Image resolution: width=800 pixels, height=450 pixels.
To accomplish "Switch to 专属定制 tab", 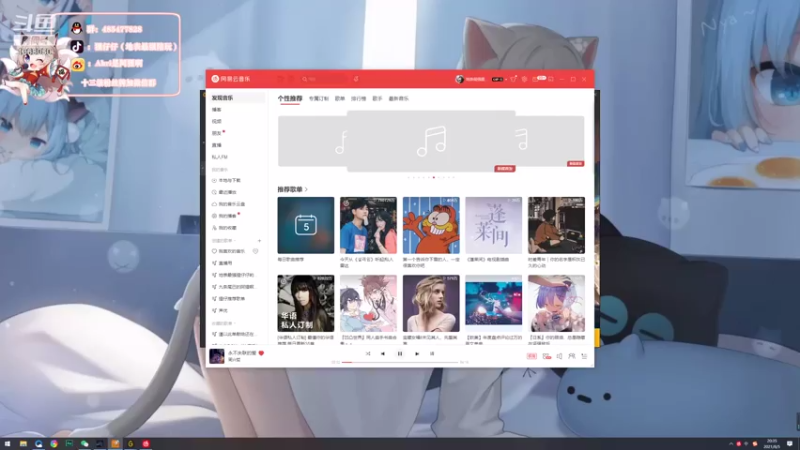I will 318,98.
